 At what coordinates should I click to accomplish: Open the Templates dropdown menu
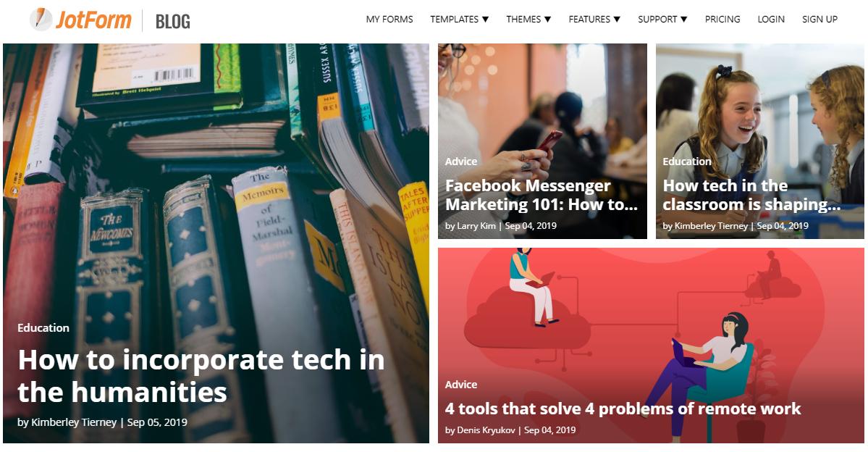(x=460, y=20)
